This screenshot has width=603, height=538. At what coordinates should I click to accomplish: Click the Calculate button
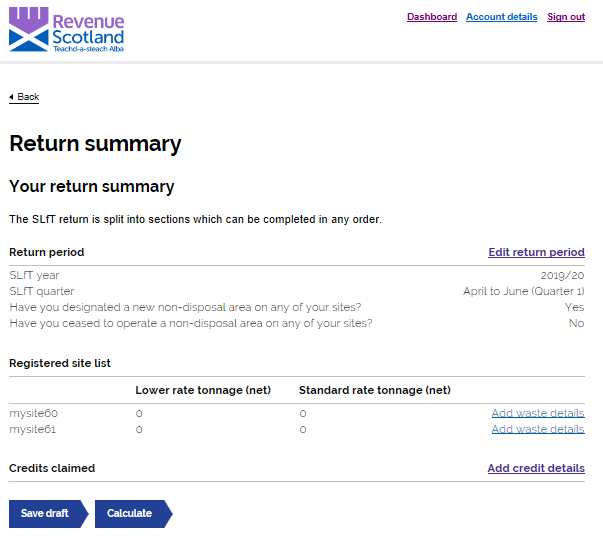133,513
